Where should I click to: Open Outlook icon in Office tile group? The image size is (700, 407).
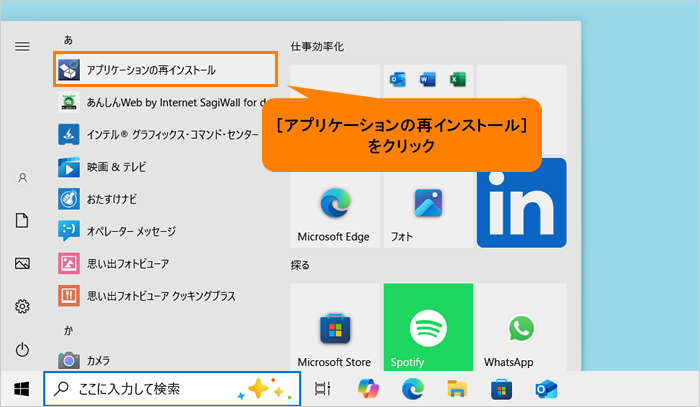(397, 80)
